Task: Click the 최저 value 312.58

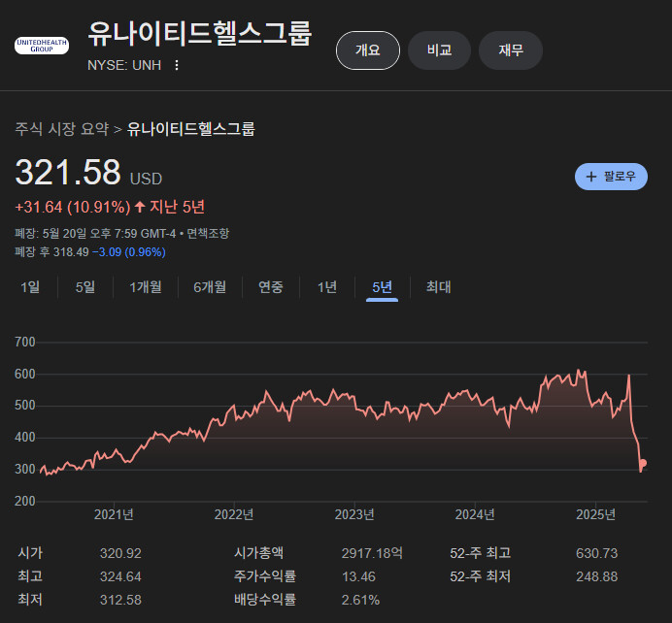Action: pos(120,600)
